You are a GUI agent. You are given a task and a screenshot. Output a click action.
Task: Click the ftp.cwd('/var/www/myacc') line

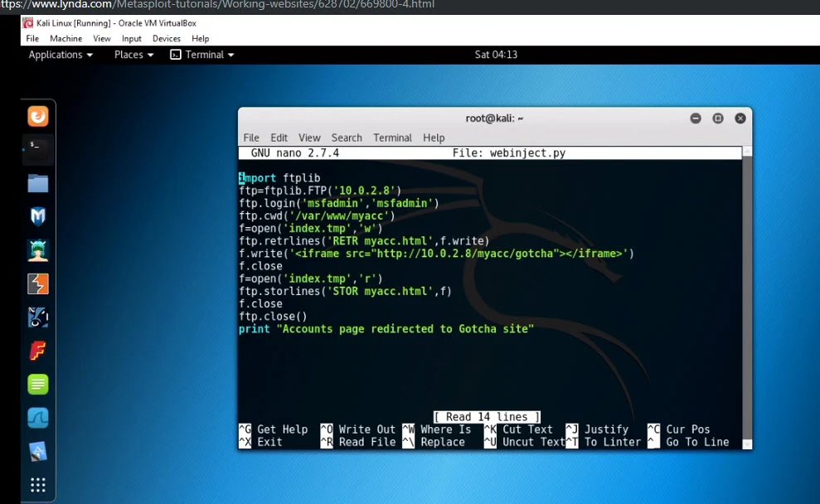pyautogui.click(x=317, y=216)
